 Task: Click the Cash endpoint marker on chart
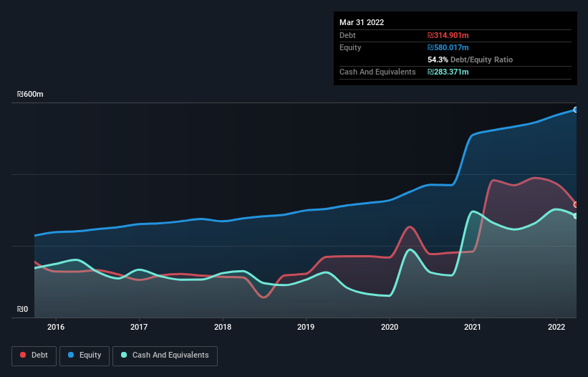click(576, 216)
